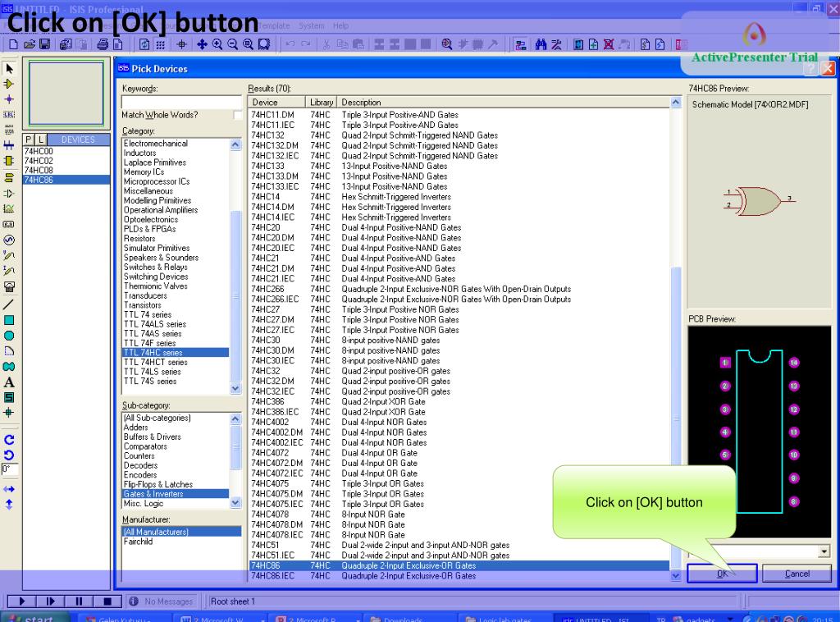
Task: Click the Save Design floppy icon
Action: point(45,44)
